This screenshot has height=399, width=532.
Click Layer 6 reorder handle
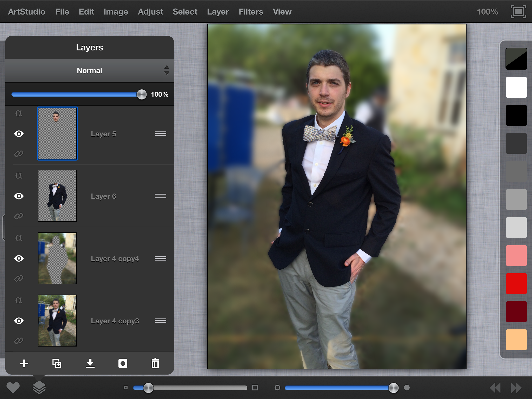point(160,196)
